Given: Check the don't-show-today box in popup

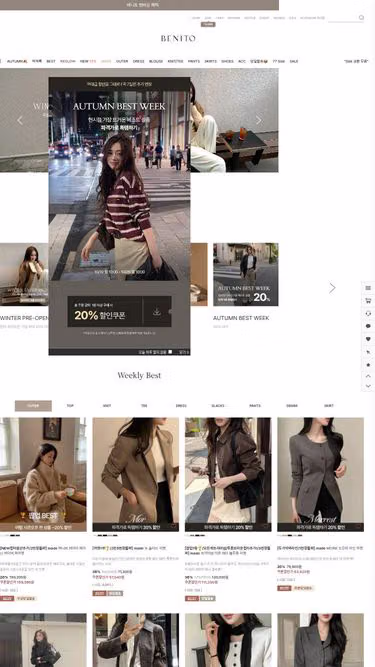Looking at the screenshot, I should click(170, 352).
